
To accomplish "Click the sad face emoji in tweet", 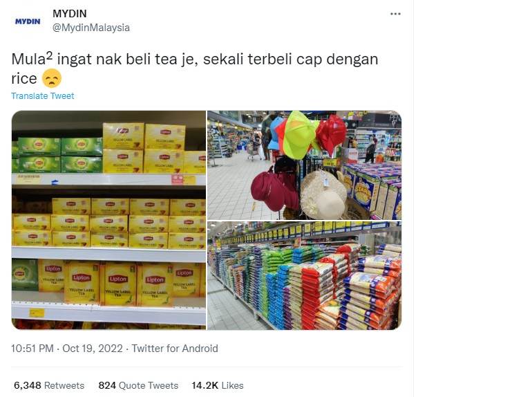I will pyautogui.click(x=52, y=78).
